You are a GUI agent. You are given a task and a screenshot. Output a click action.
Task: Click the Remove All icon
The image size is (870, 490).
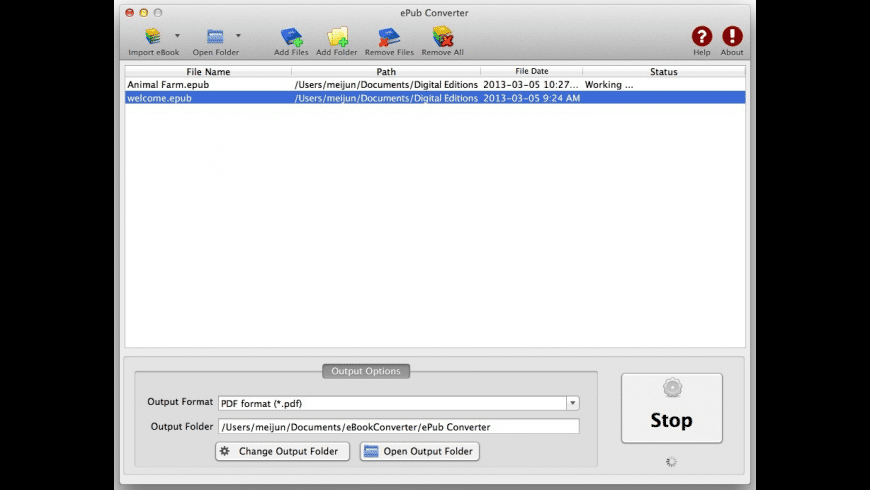443,37
